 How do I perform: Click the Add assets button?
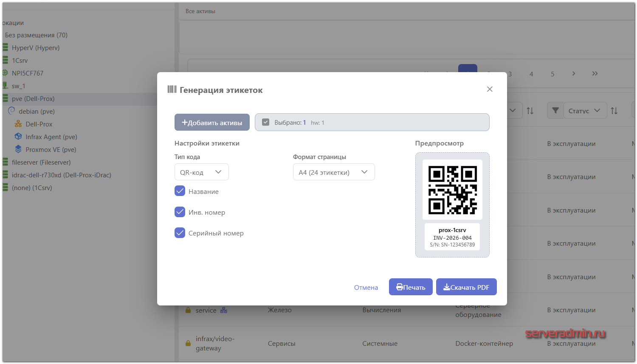coord(212,123)
